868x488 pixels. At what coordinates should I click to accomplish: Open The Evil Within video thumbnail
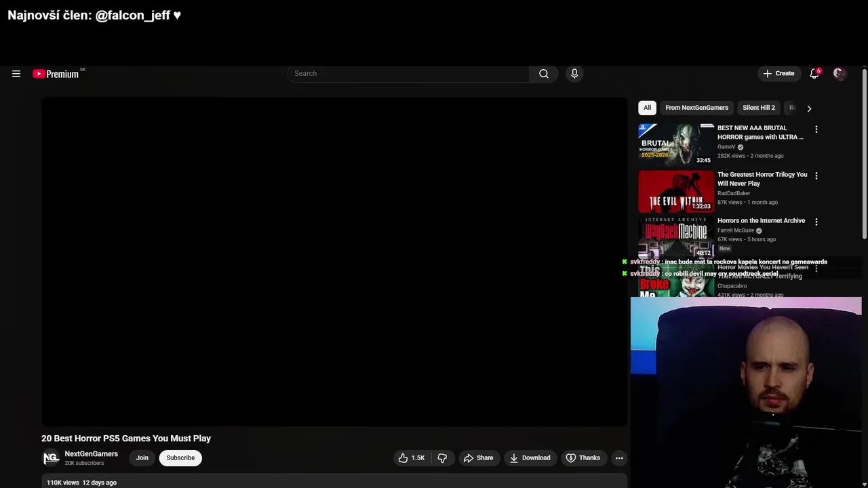(676, 190)
